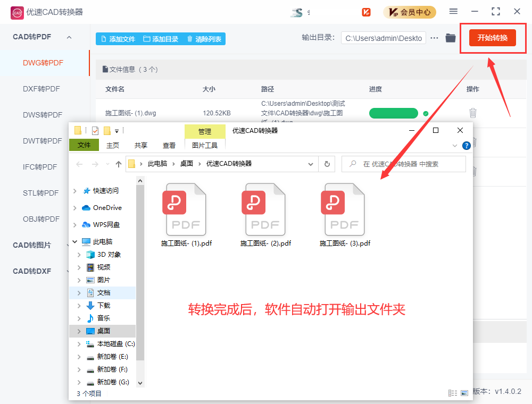Open the quick access toolbar dropdown arrow
532x404 pixels.
[117, 131]
